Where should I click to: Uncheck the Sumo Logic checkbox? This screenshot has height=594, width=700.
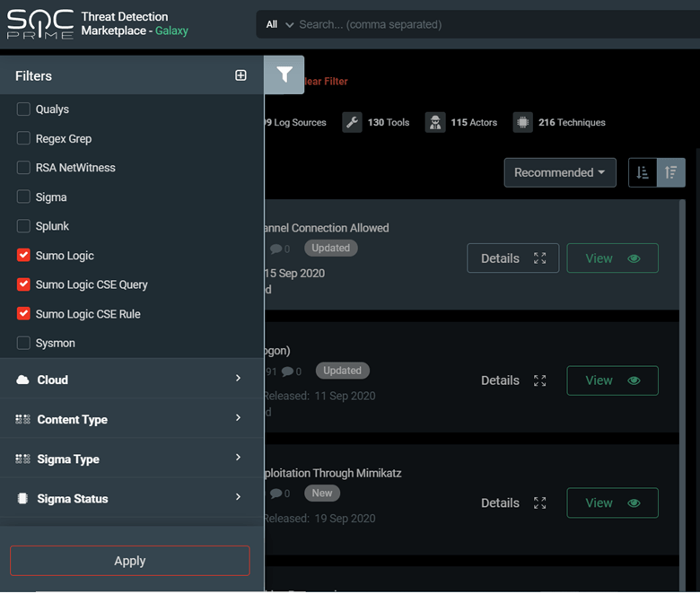pos(24,256)
